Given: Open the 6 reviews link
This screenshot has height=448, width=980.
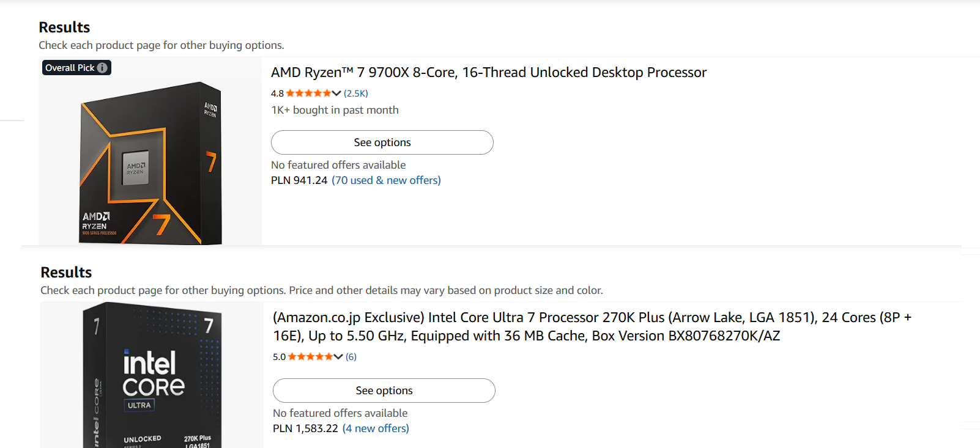Looking at the screenshot, I should click(351, 357).
